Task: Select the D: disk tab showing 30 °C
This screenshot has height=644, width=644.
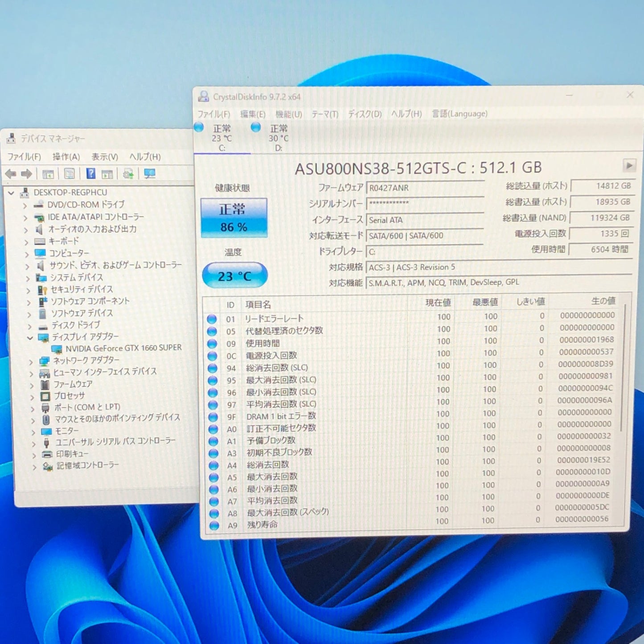Action: (278, 138)
